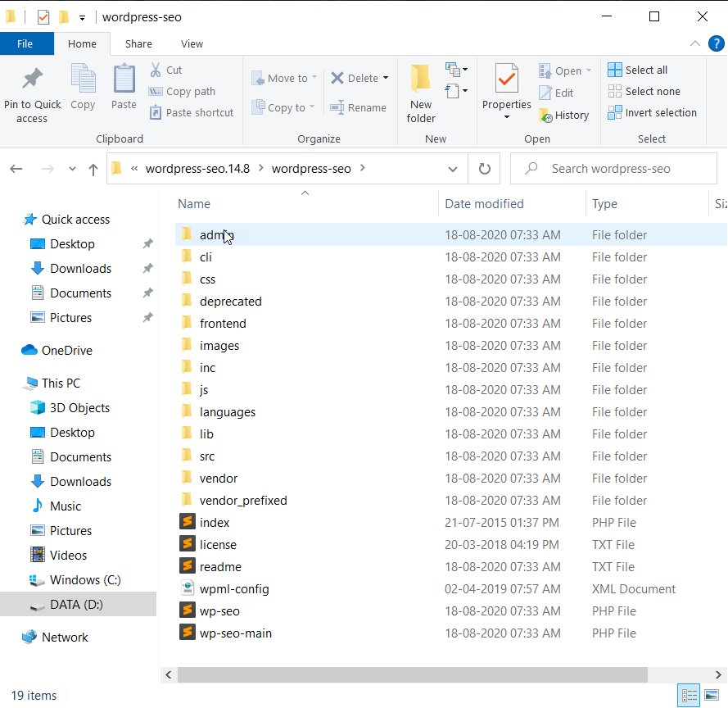Click the horizontal scrollbar right arrow
The image size is (728, 708).
(x=718, y=675)
